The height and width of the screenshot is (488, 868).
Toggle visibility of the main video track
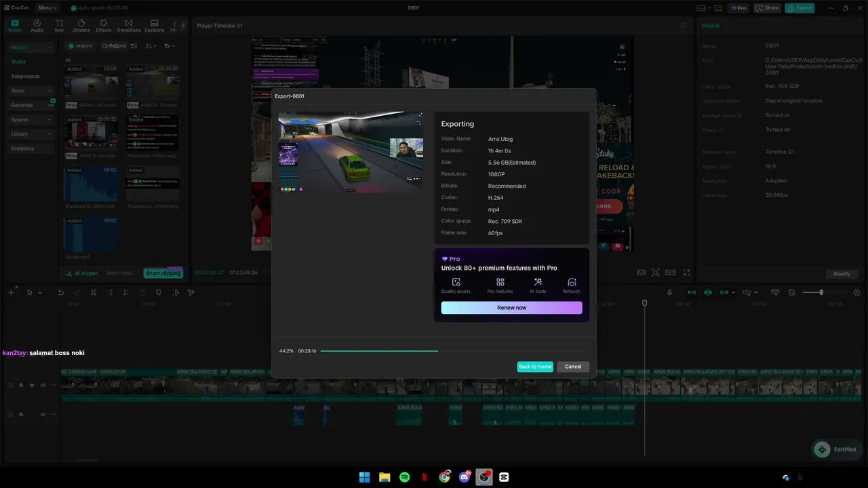(31, 385)
